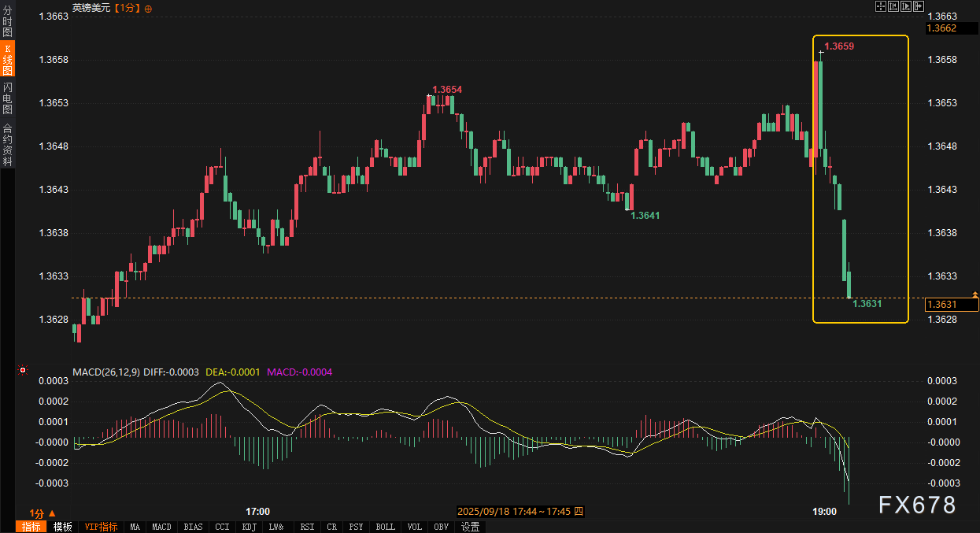Image resolution: width=980 pixels, height=533 pixels.
Task: Select the 指标 tab at bottom
Action: [x=31, y=527]
